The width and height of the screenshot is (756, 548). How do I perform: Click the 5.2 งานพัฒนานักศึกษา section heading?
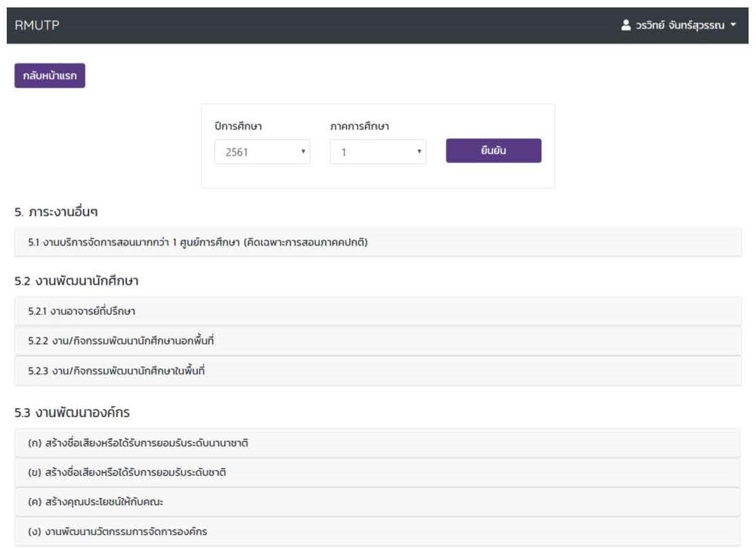(76, 281)
